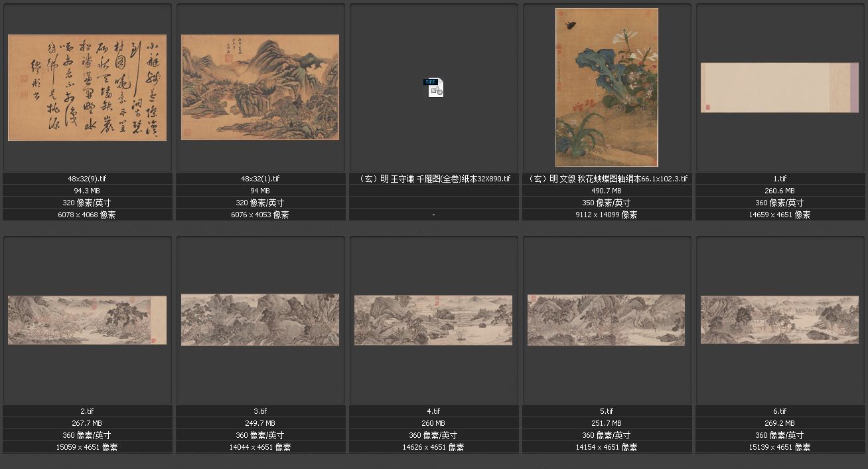Open the butterfly and flowers painting thumbnail
The image size is (868, 469).
pos(607,87)
